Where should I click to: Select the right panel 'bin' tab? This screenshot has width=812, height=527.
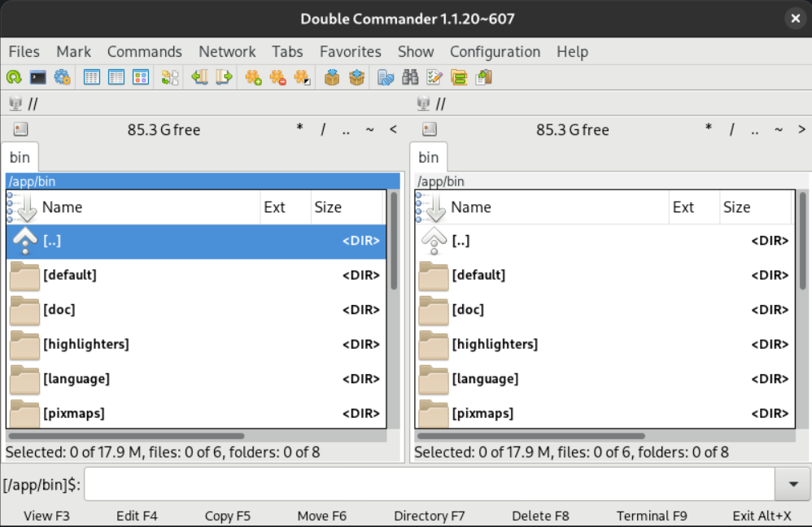(x=428, y=158)
